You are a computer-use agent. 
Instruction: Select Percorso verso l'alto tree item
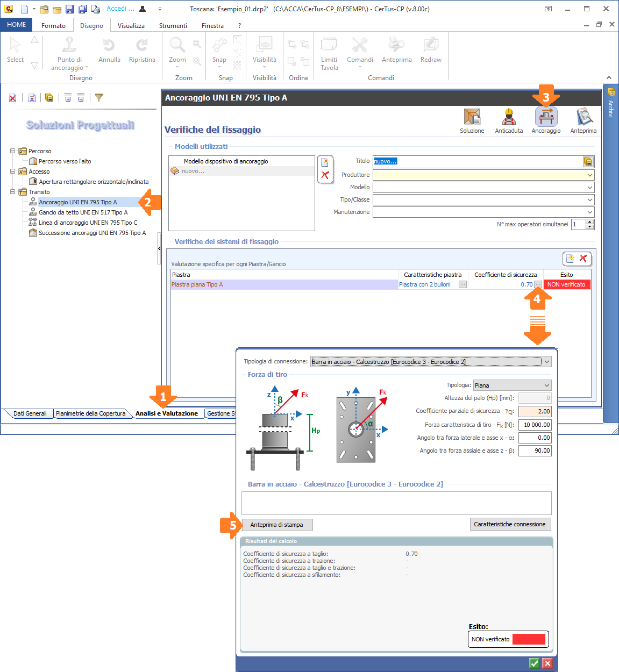[65, 161]
